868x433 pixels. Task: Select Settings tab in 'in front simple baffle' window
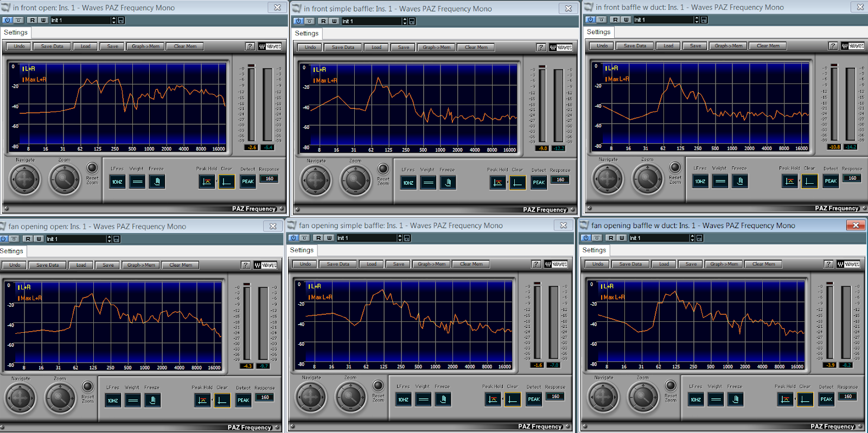307,34
